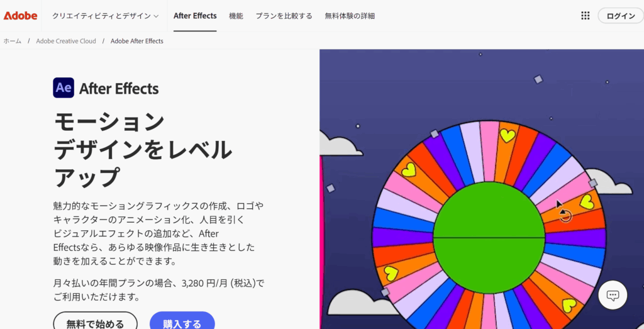
Task: Open the Adobe Creative Cloud breadcrumb link
Action: (x=66, y=41)
